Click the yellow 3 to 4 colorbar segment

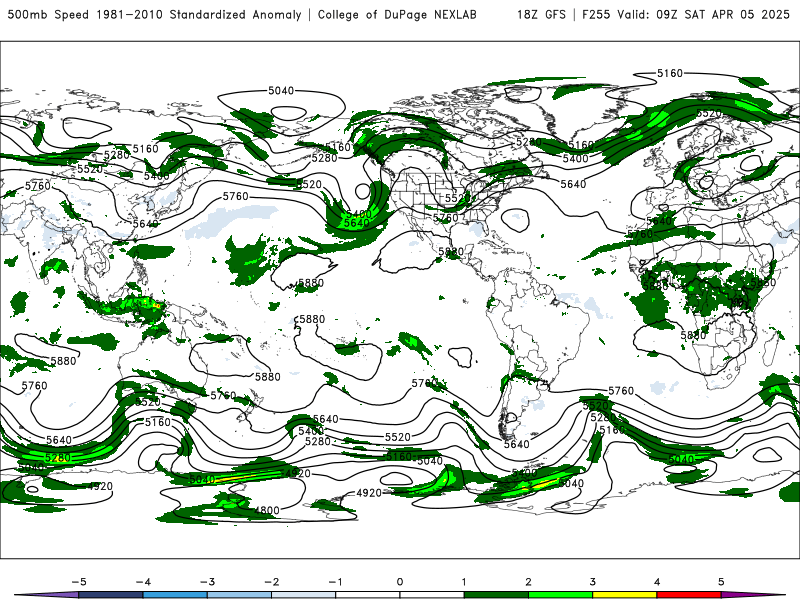(624, 595)
